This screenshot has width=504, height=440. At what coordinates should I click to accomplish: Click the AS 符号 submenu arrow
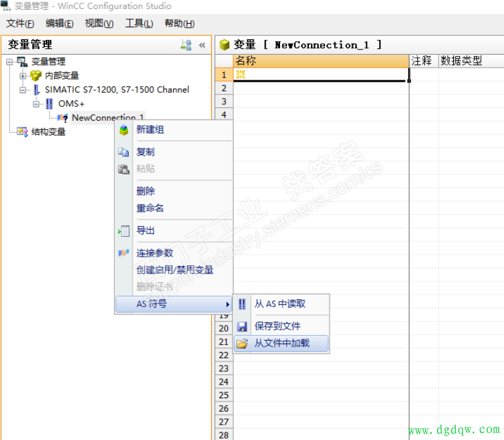[227, 304]
